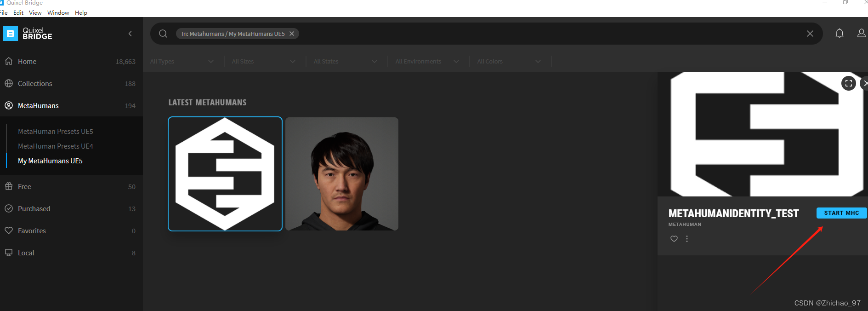
Task: Open the All Colors dropdown
Action: (509, 61)
